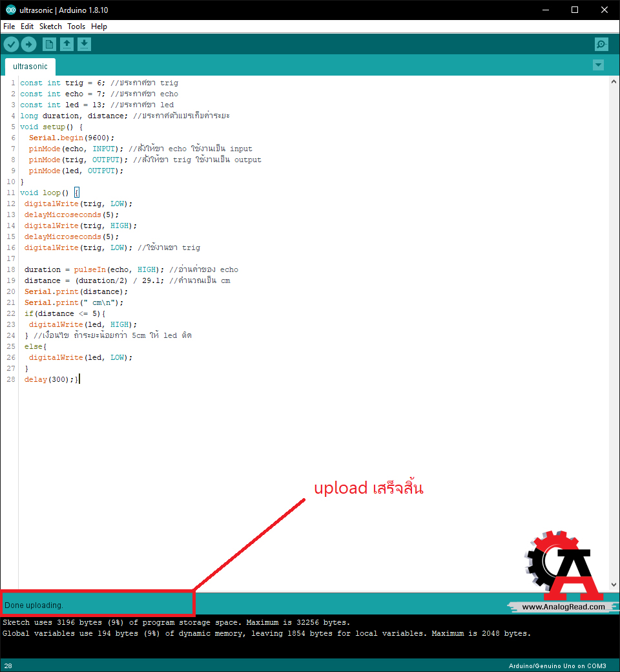
Task: Maximize the Arduino IDE window
Action: pos(575,10)
